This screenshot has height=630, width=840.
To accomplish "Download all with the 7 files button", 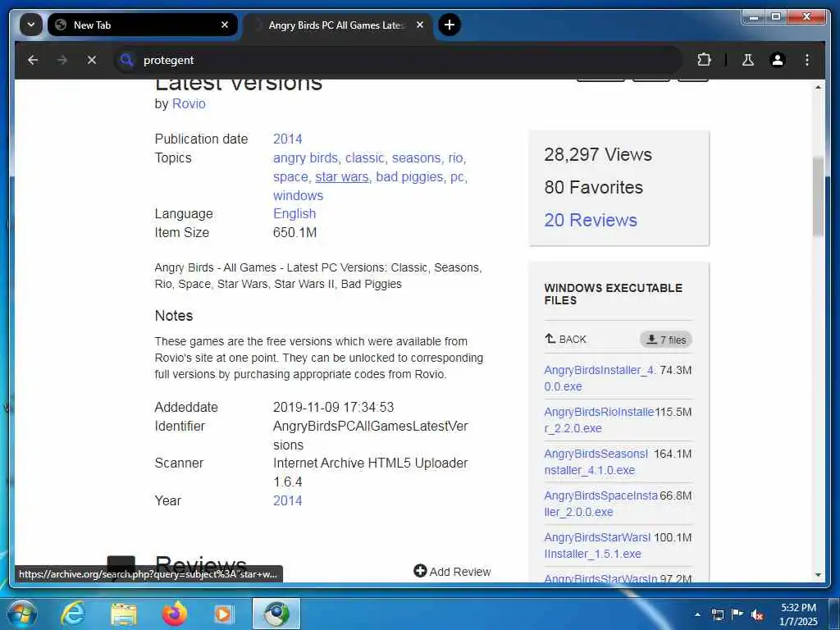I will (666, 340).
